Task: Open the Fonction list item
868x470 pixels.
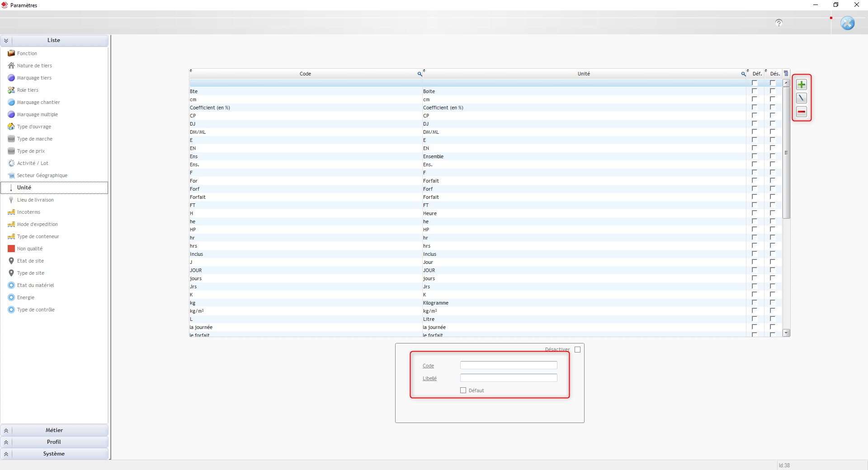Action: point(27,53)
